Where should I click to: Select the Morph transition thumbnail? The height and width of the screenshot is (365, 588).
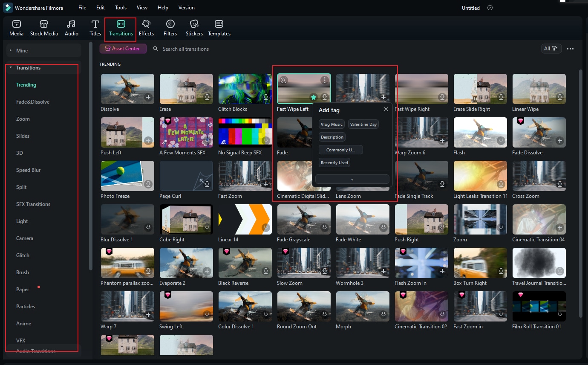tap(363, 306)
